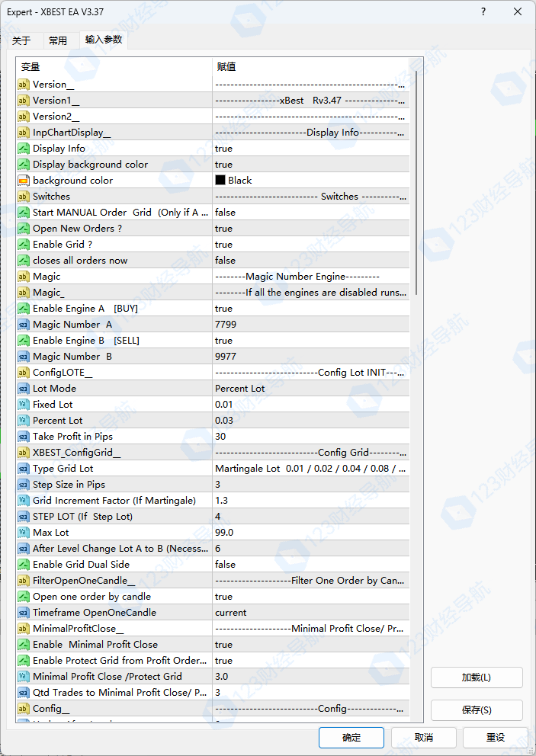Click the color icon beside background color
536x756 pixels.
[23, 181]
